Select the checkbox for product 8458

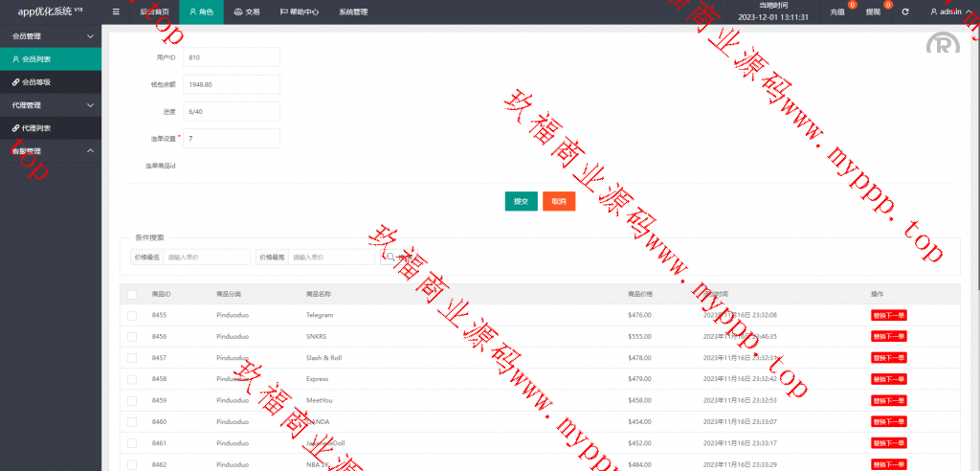coord(132,378)
